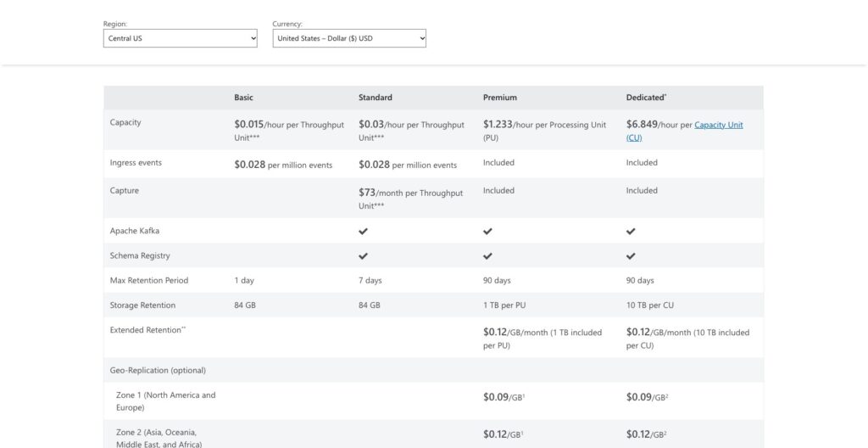The width and height of the screenshot is (868, 448).
Task: Click the 10 TB per CU value
Action: (x=650, y=305)
